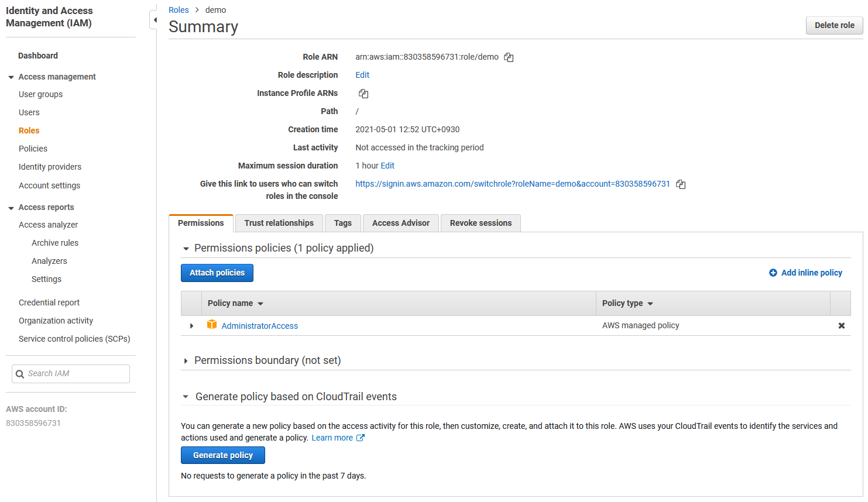Image resolution: width=868 pixels, height=502 pixels.
Task: Expand the AdministratorAccess policy row
Action: pos(191,326)
